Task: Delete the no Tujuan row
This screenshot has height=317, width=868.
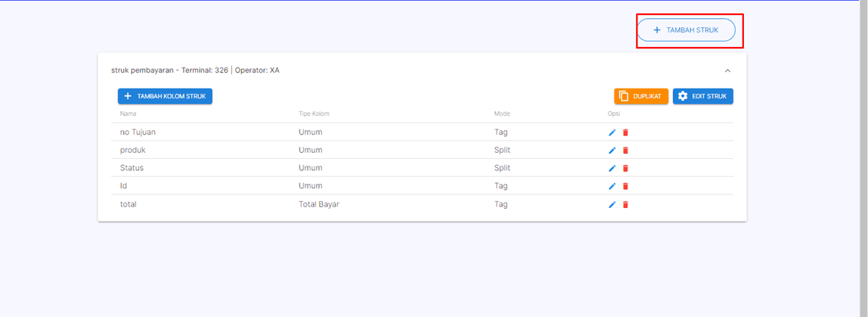Action: coord(625,132)
